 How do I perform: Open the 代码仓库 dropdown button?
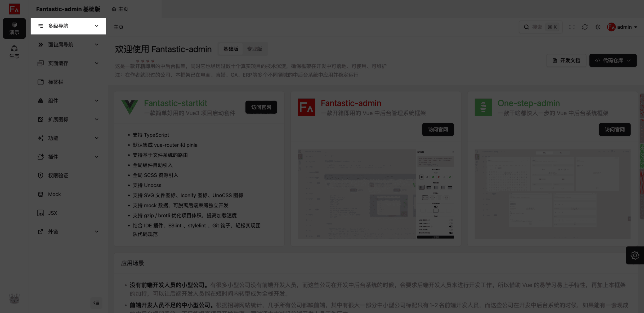(x=613, y=60)
